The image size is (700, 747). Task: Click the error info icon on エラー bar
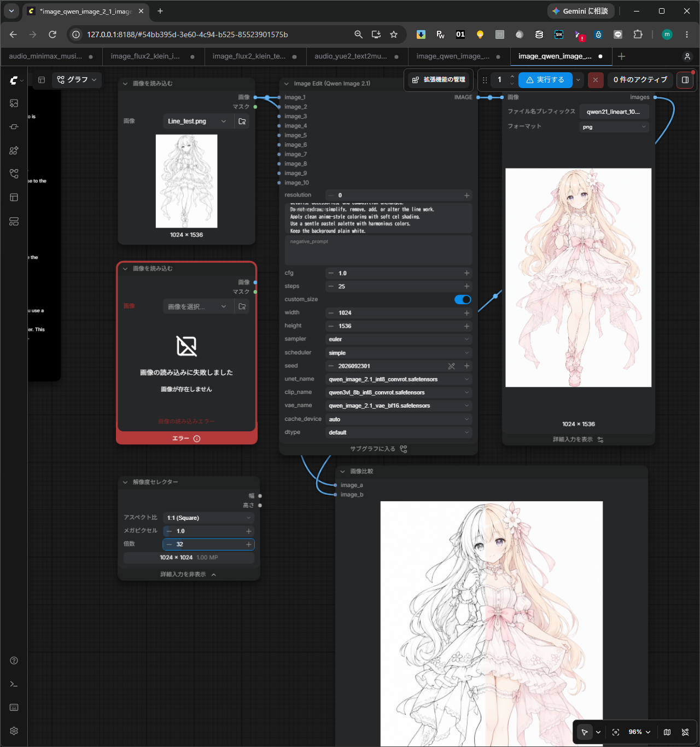click(x=197, y=439)
